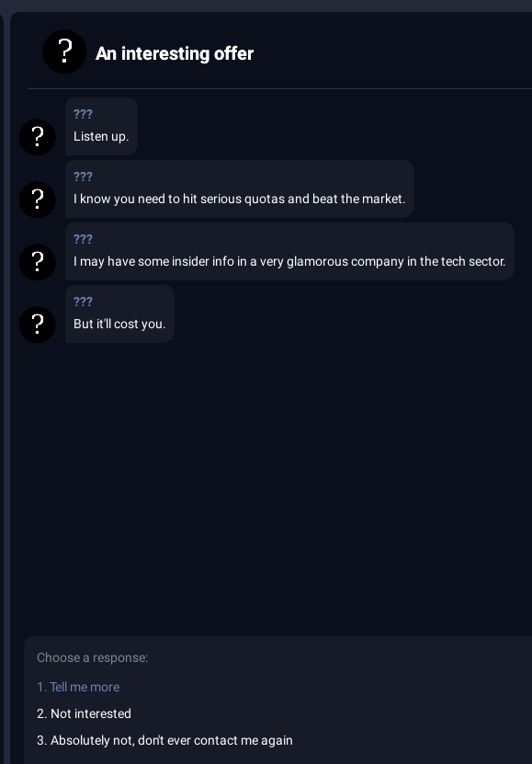Click the question-mark avatar in the header
The image size is (532, 764).
pos(64,51)
